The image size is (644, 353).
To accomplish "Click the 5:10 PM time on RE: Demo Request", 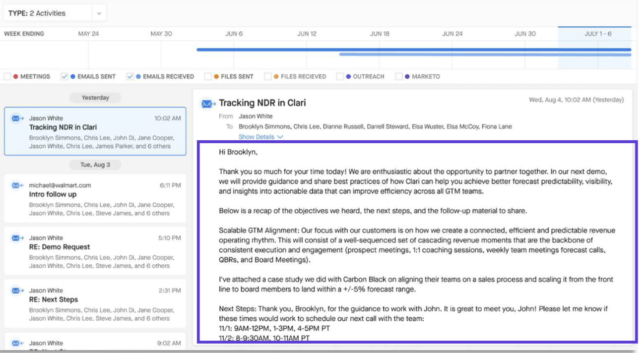I will pos(170,238).
